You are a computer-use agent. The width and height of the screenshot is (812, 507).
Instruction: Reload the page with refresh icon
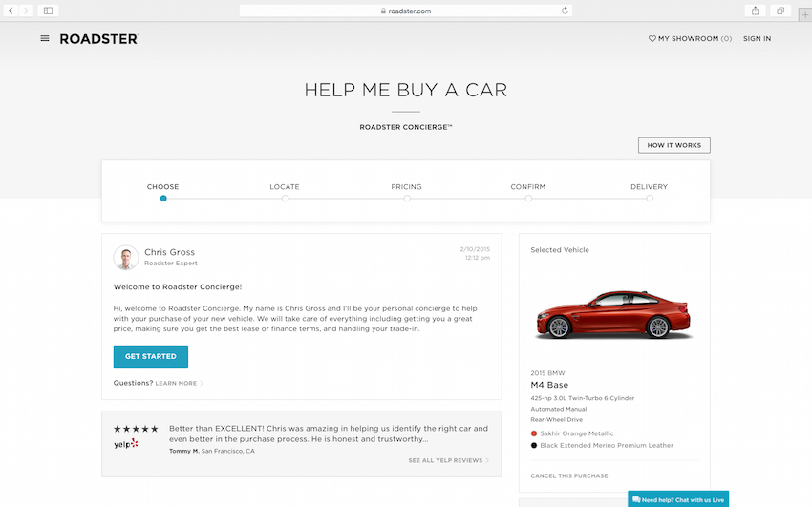(x=565, y=11)
